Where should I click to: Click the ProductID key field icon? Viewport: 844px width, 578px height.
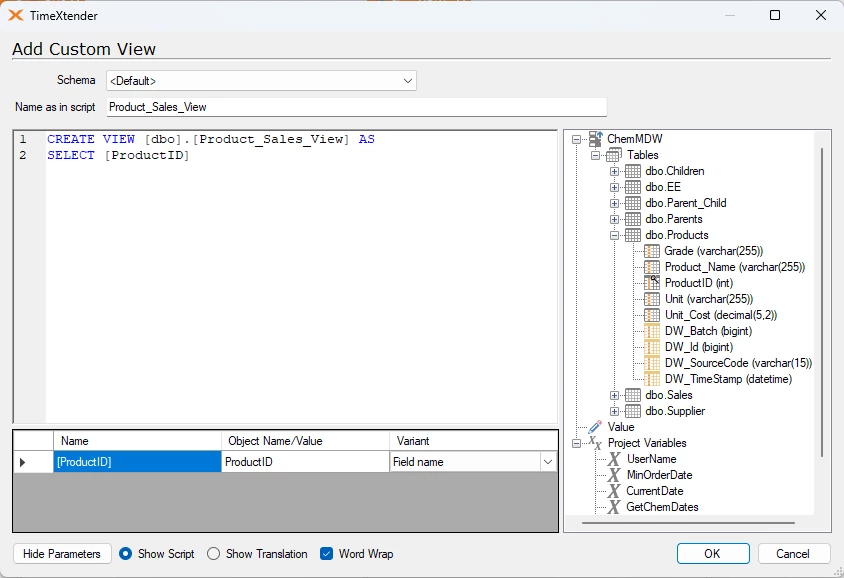pos(652,283)
